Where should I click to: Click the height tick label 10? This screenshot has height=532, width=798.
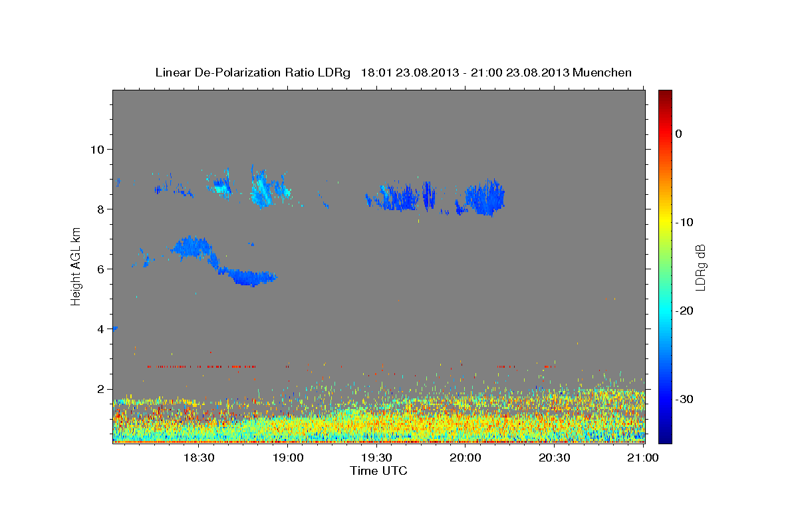pos(97,149)
